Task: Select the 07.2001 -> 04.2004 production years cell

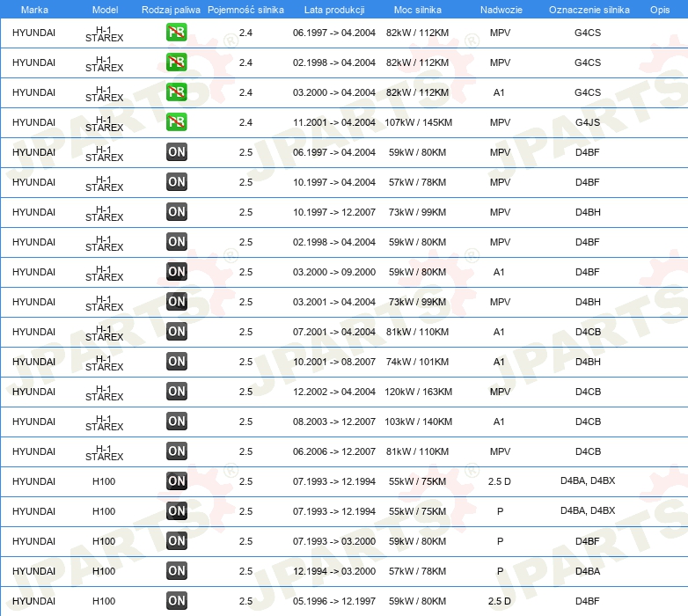Action: pyautogui.click(x=334, y=332)
